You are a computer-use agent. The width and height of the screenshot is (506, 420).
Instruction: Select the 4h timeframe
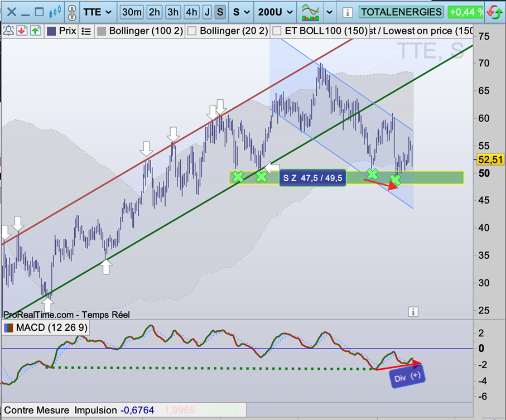point(191,12)
